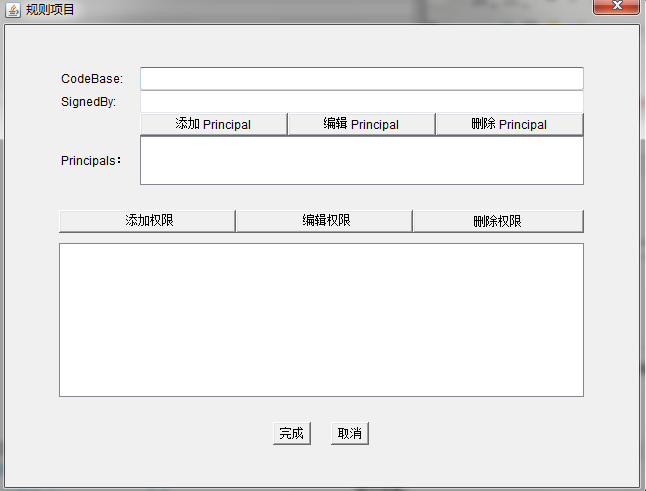Click the CodeBase label
This screenshot has height=491, width=646.
(x=92, y=79)
